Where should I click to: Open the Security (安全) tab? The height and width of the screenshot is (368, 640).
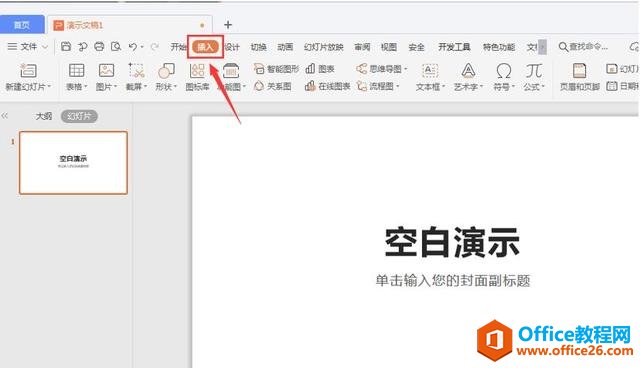click(416, 47)
